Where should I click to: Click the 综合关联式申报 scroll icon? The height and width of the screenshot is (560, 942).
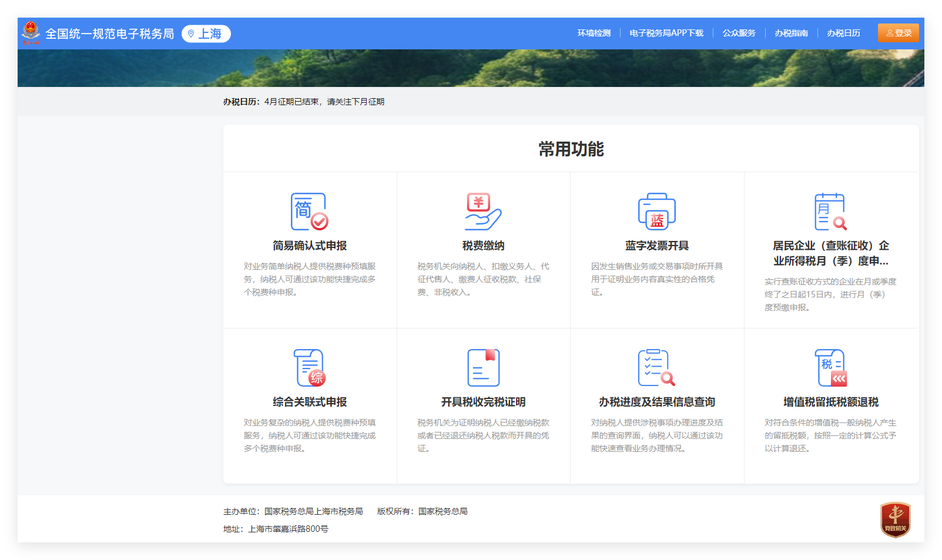point(310,368)
